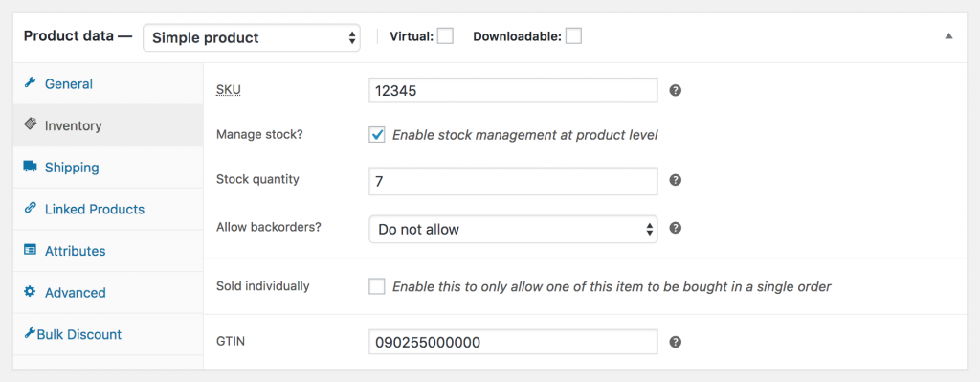Click the Advanced gear icon
This screenshot has width=980, height=382.
click(x=30, y=292)
